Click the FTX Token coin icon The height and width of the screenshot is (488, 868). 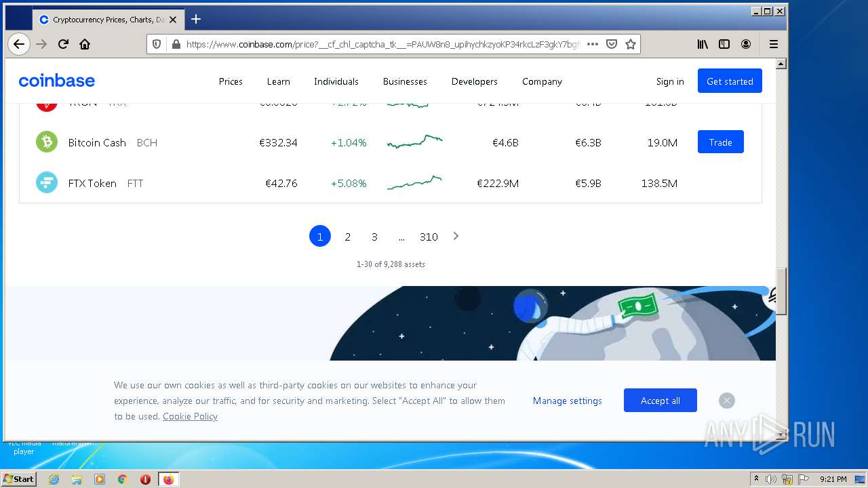pos(47,182)
